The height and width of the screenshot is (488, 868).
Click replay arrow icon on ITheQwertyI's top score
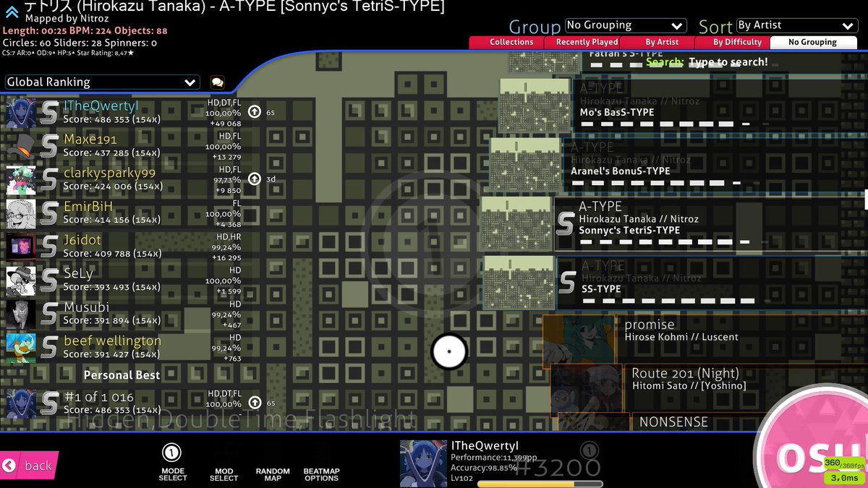[x=255, y=112]
